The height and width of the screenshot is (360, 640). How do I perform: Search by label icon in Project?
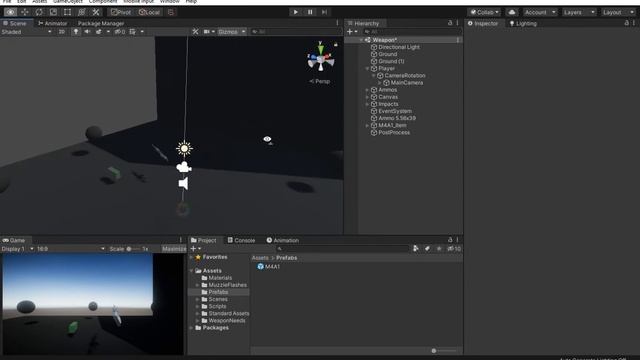tap(427, 249)
